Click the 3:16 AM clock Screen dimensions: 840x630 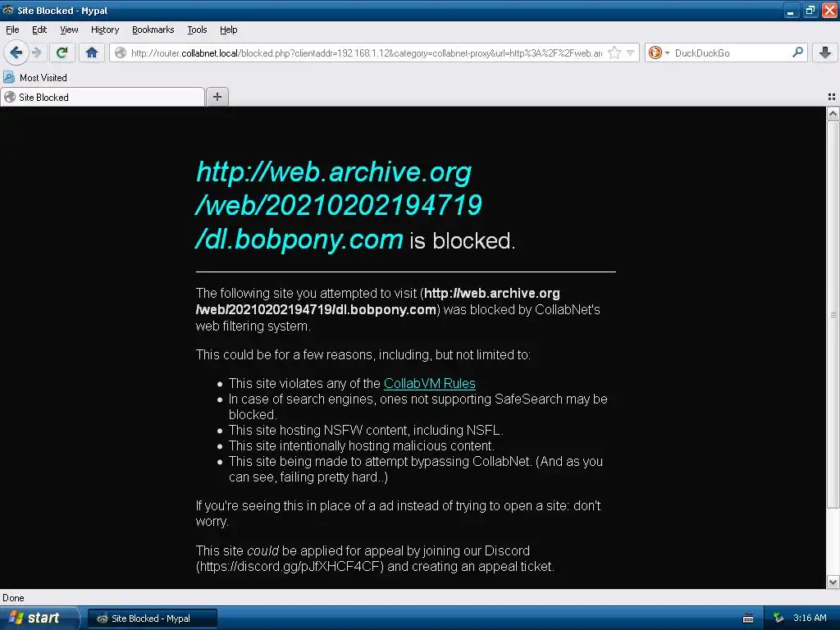(x=810, y=618)
